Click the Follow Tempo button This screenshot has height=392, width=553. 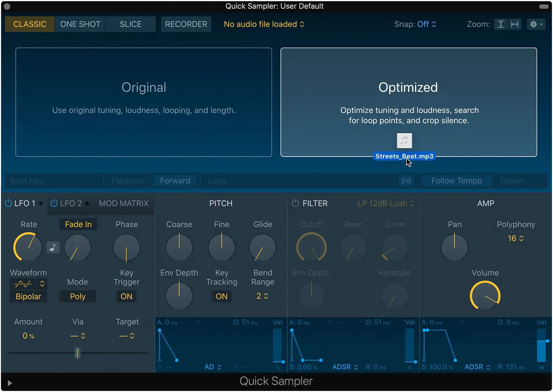[x=456, y=181]
